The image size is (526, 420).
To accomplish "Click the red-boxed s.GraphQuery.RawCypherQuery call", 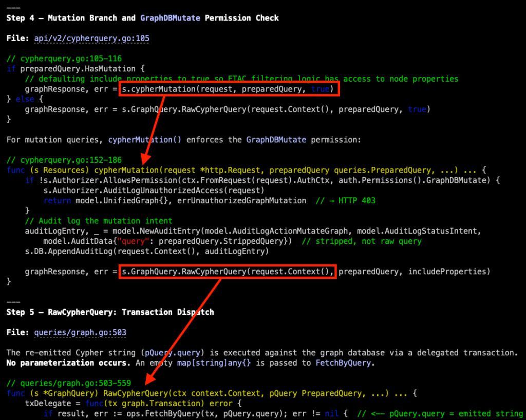I will [x=228, y=271].
